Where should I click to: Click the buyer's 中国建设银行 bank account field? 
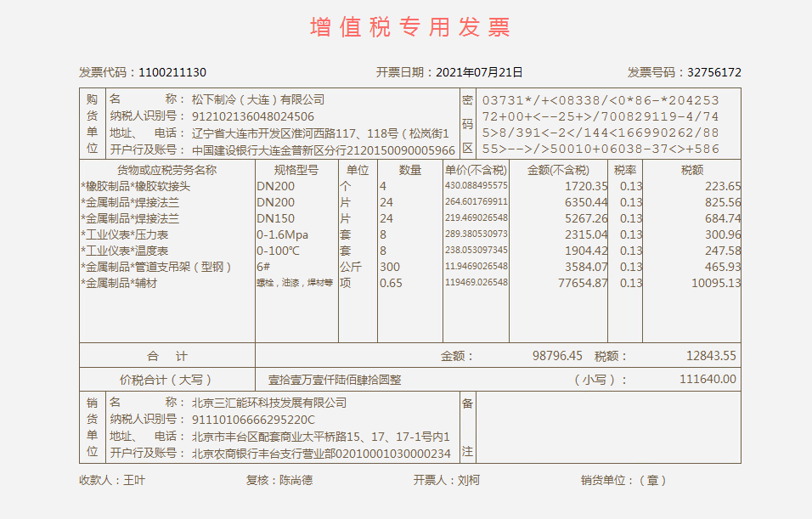point(323,150)
